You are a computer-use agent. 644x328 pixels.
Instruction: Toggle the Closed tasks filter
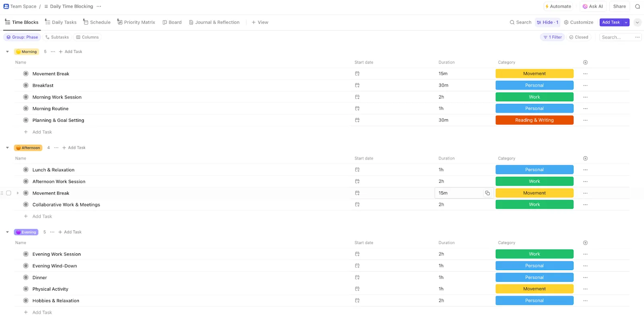click(x=579, y=37)
